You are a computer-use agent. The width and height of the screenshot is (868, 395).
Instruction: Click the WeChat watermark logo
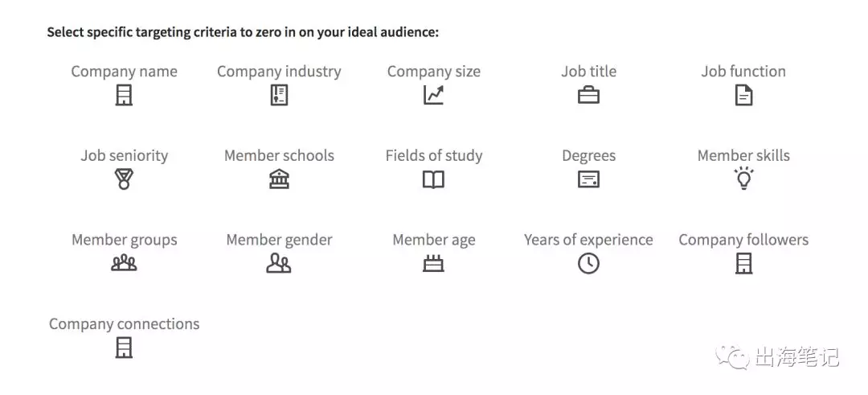(732, 356)
